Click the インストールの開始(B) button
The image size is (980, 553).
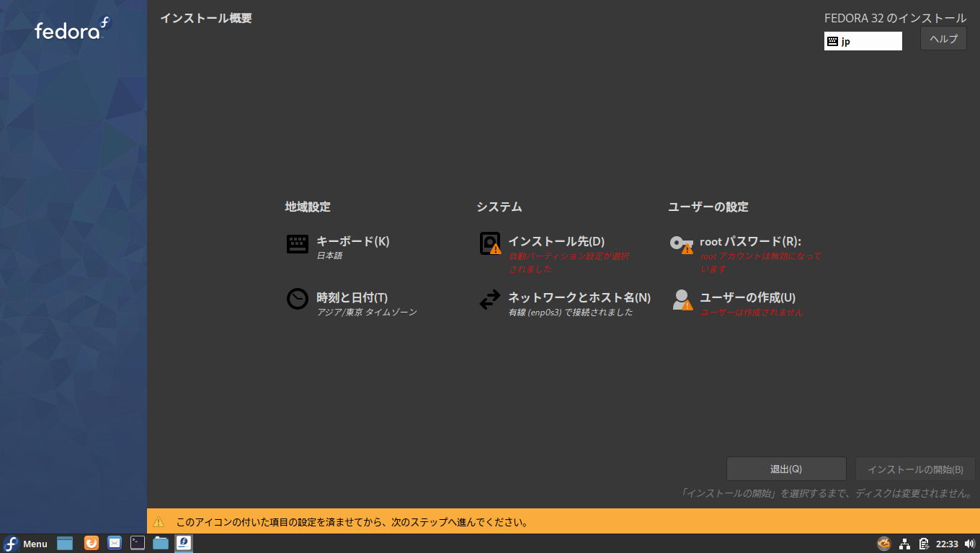pyautogui.click(x=915, y=469)
